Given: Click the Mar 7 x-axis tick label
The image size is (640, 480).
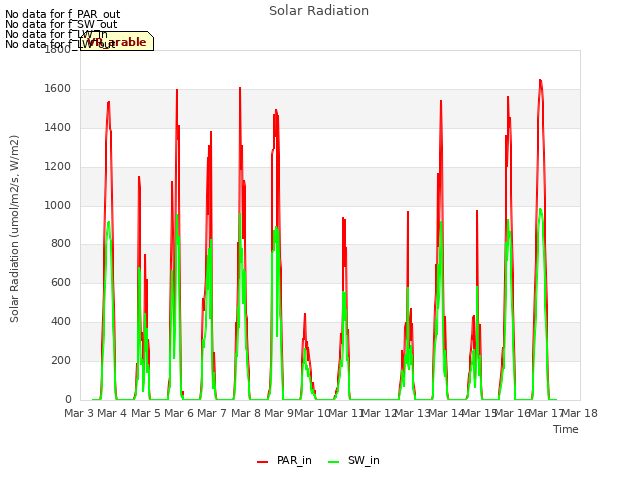Looking at the screenshot, I should click(x=212, y=413).
